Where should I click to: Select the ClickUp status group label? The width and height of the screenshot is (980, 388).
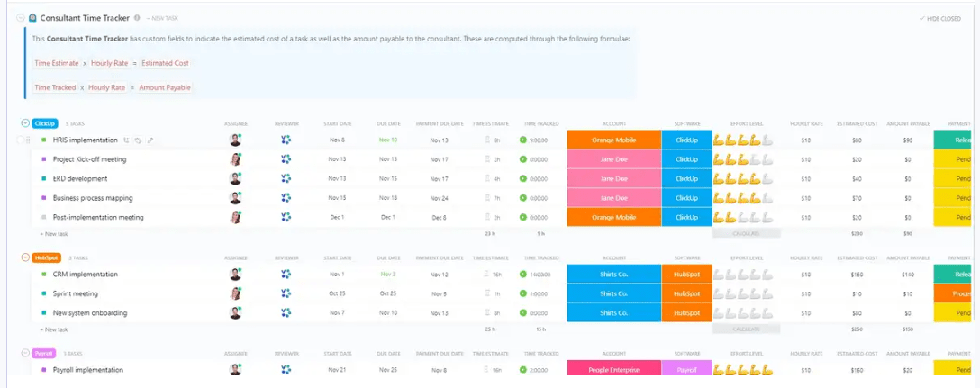[x=45, y=123]
